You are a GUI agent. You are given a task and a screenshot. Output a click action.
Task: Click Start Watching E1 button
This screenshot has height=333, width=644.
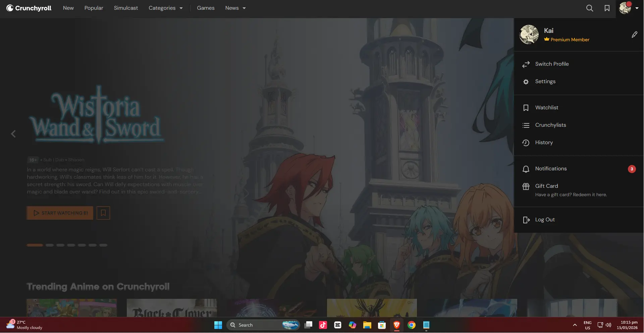click(60, 213)
